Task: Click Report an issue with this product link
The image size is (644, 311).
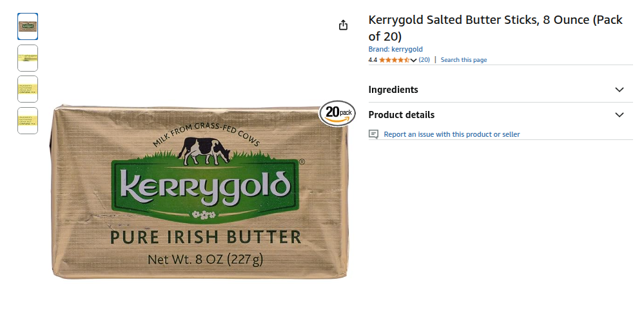Action: (x=452, y=134)
